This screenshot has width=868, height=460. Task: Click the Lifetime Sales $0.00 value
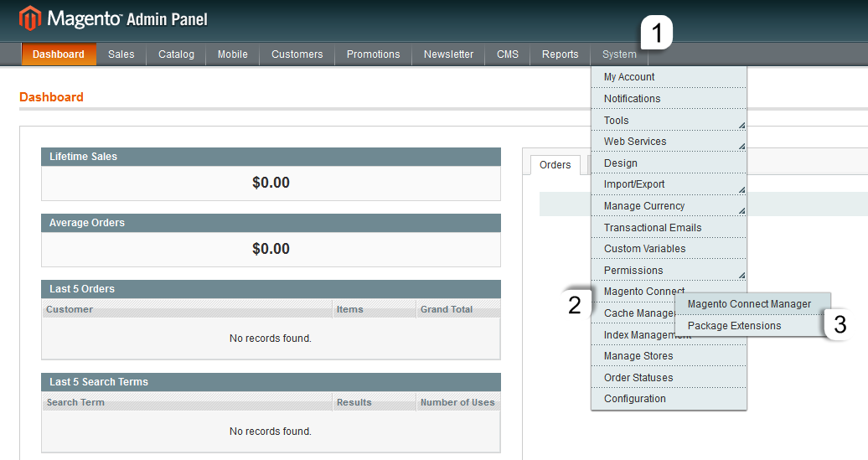(x=271, y=183)
